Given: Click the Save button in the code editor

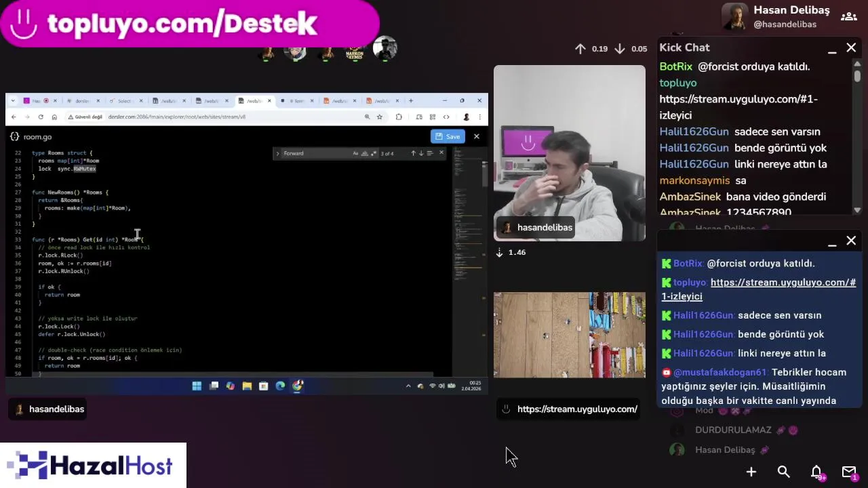Looking at the screenshot, I should coord(447,136).
